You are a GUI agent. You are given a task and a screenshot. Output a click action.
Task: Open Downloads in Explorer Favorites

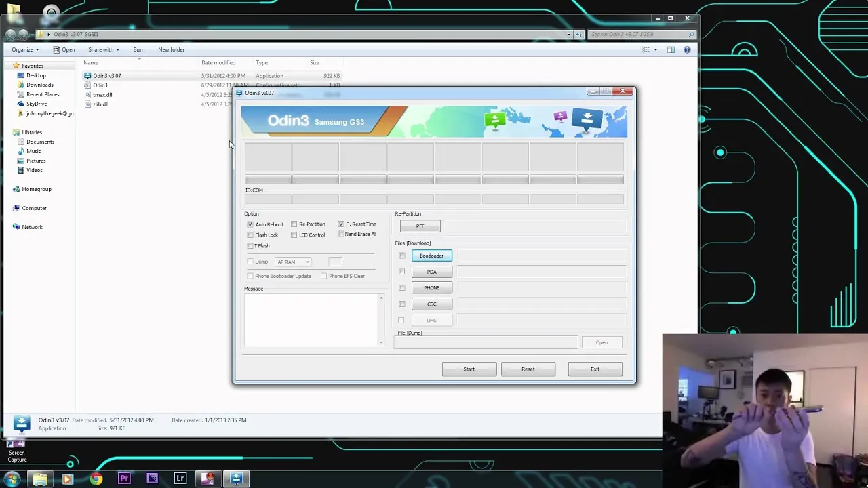[39, 85]
